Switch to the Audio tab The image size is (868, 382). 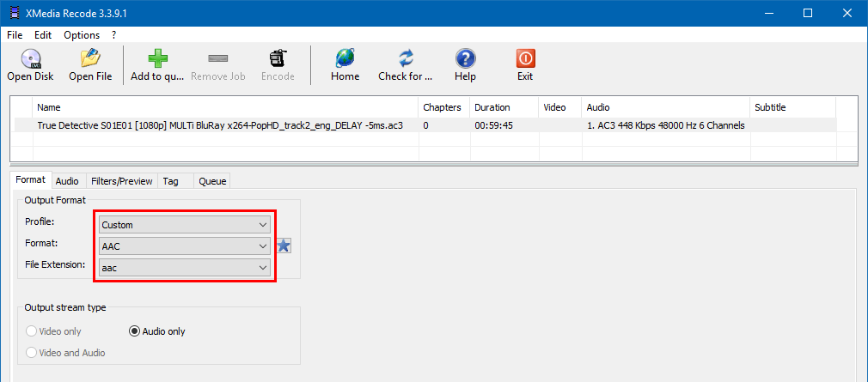point(67,181)
